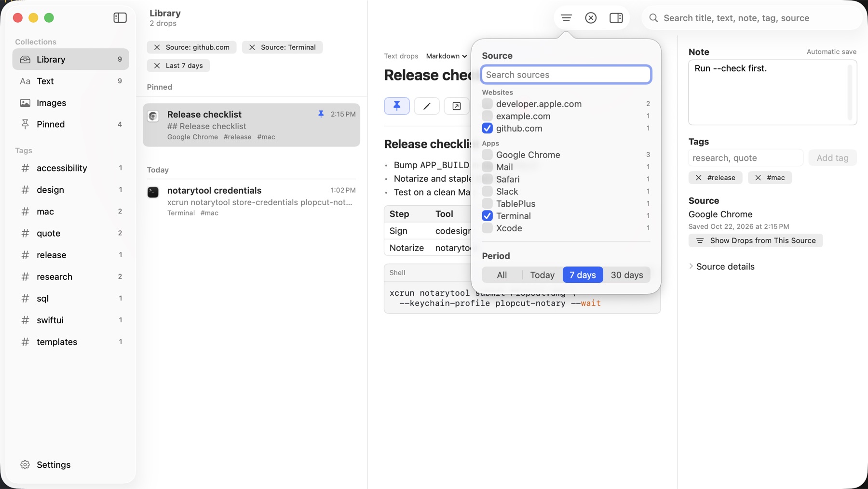Select the Images collection
Viewport: 868px width, 489px height.
(71, 103)
